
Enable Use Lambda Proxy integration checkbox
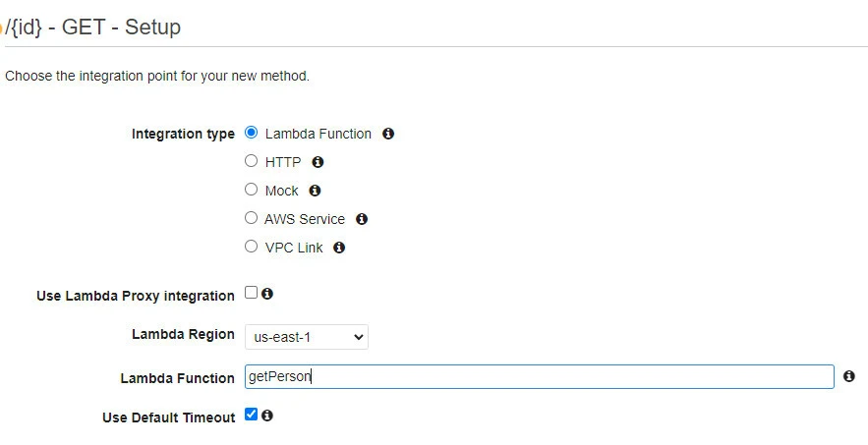(251, 293)
